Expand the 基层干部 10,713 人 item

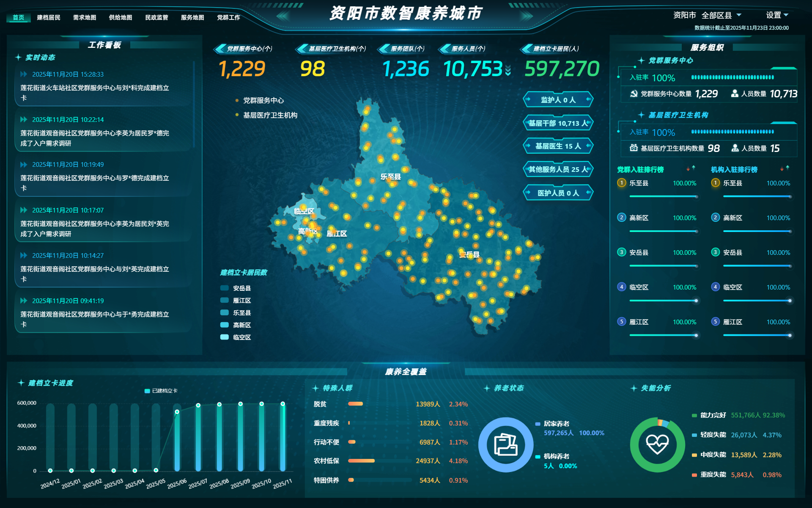pyautogui.click(x=558, y=123)
